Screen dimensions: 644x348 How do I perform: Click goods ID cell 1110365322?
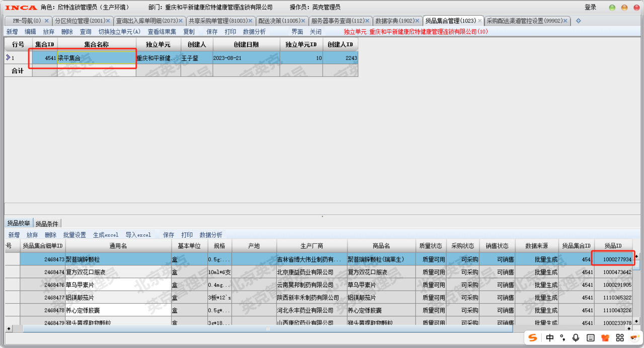(x=613, y=298)
